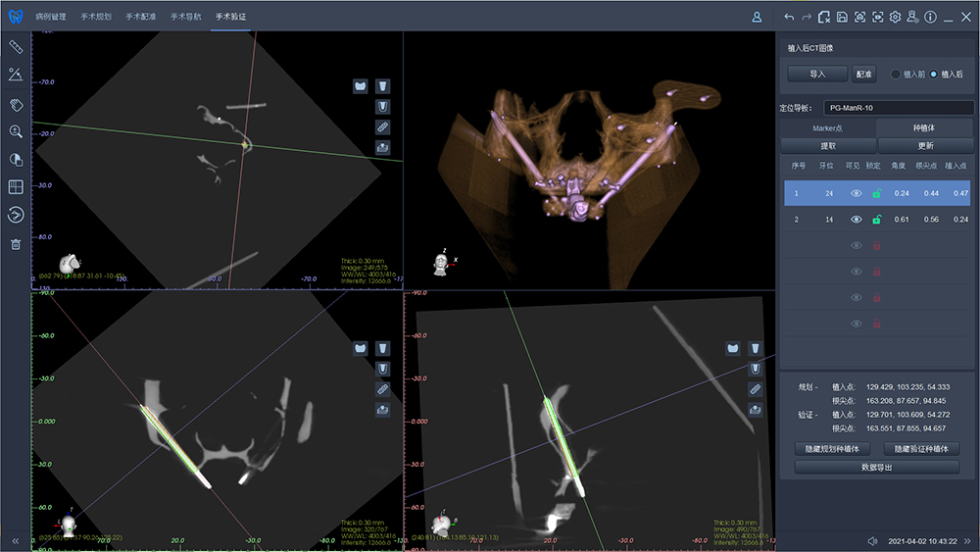Open the 手术规划 menu tab
This screenshot has height=552, width=980.
pos(96,17)
